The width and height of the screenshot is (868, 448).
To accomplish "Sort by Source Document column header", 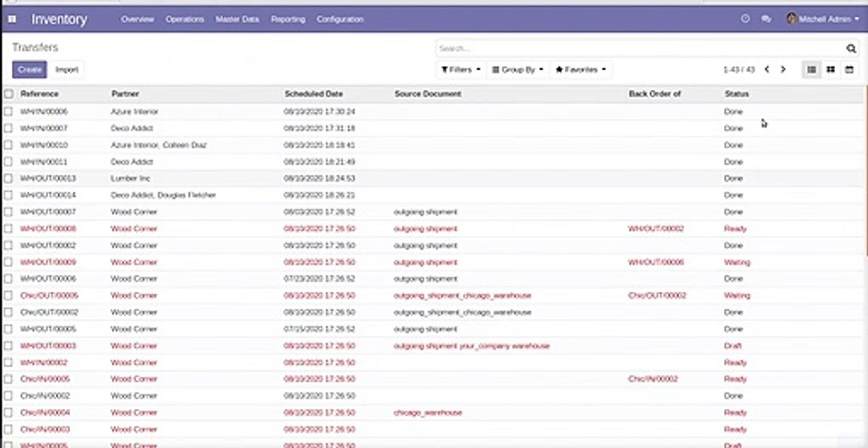I will pos(428,94).
